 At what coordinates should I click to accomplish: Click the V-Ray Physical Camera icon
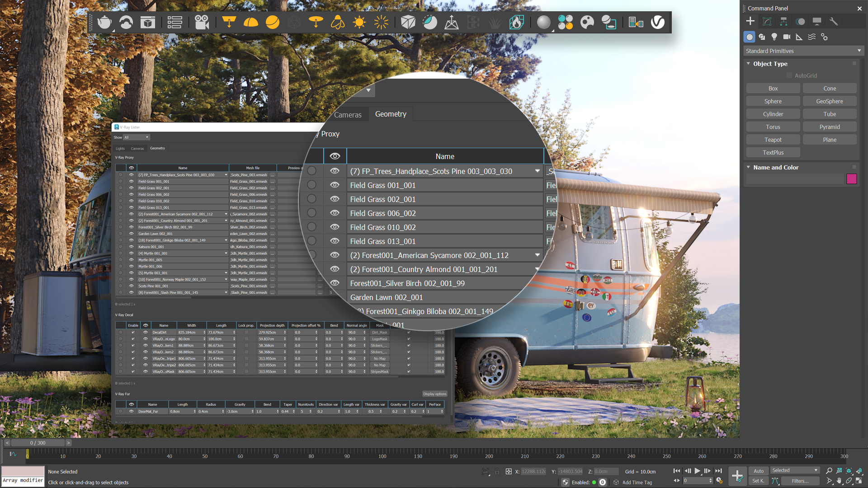202,22
